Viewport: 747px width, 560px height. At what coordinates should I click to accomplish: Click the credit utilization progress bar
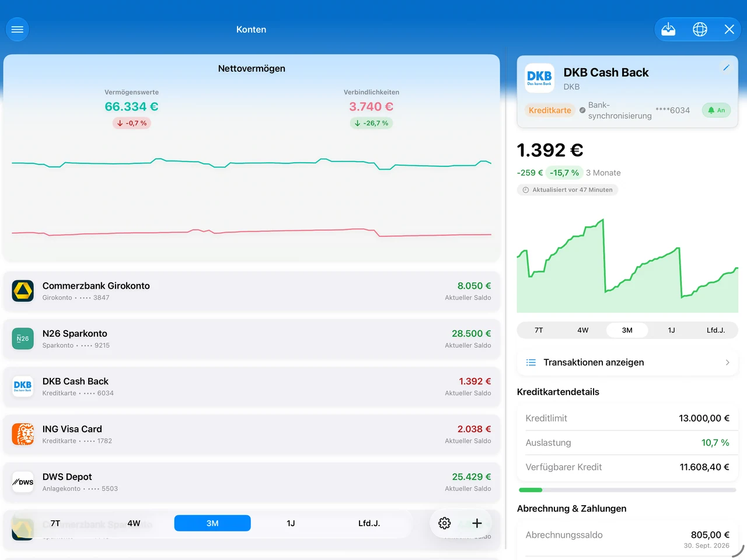coord(627,490)
